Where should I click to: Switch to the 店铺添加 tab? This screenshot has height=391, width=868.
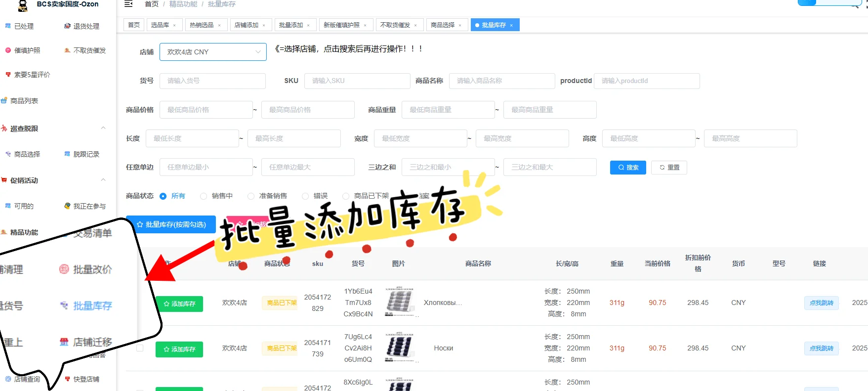(x=247, y=25)
